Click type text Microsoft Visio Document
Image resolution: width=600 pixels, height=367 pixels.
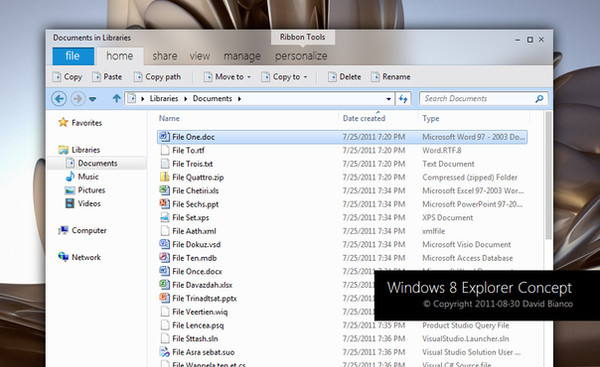tap(466, 244)
